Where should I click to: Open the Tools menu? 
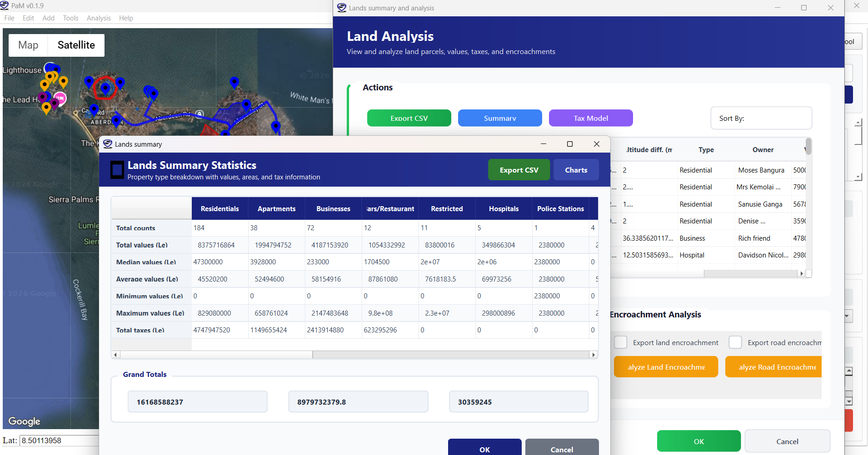point(70,18)
